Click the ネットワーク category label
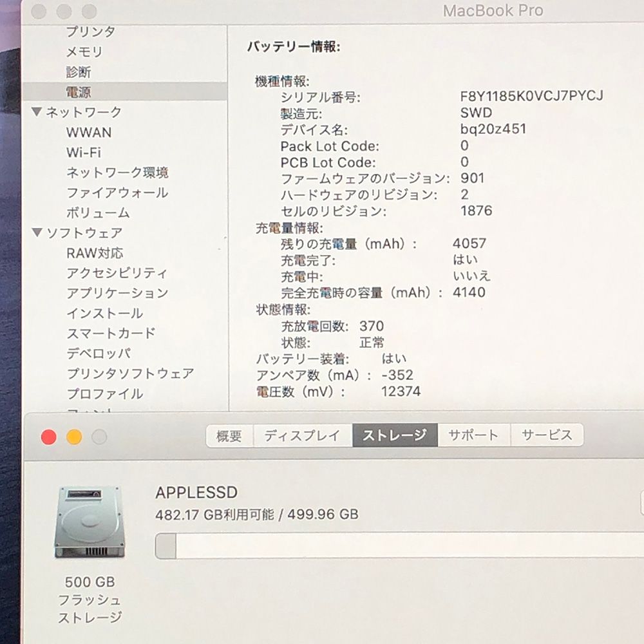The height and width of the screenshot is (644, 644). (x=84, y=111)
